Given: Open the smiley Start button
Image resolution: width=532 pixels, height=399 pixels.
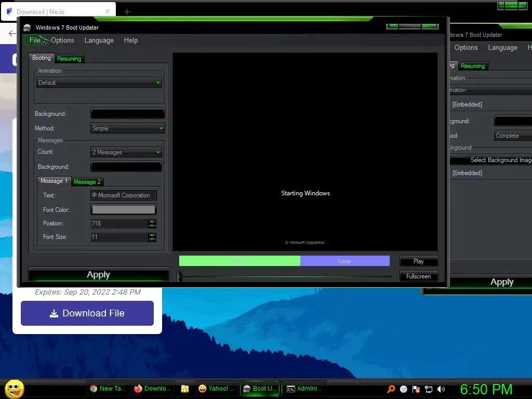Looking at the screenshot, I should [14, 389].
